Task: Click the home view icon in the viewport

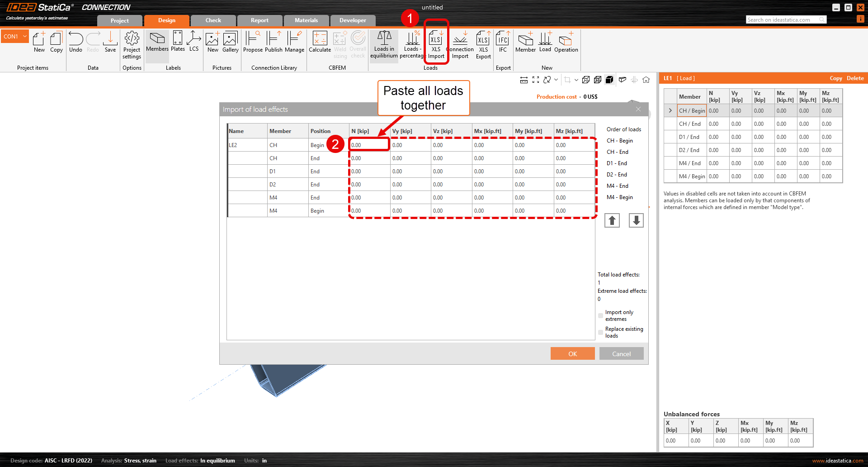Action: click(646, 80)
